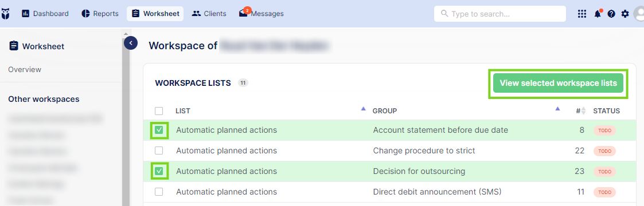Open the user profile avatar
The width and height of the screenshot is (644, 206).
coord(639,14)
